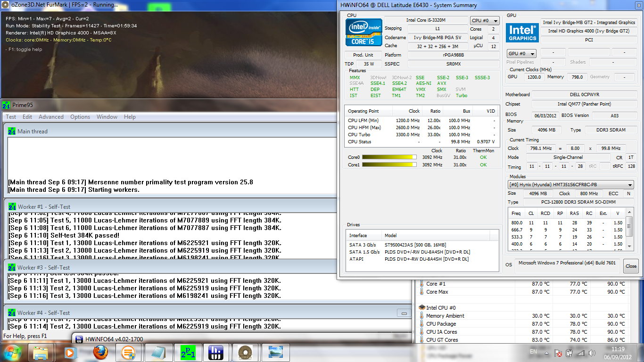This screenshot has width=644, height=362.
Task: Click the motherboard value 'DELL 0CPWYR'
Action: (x=585, y=94)
